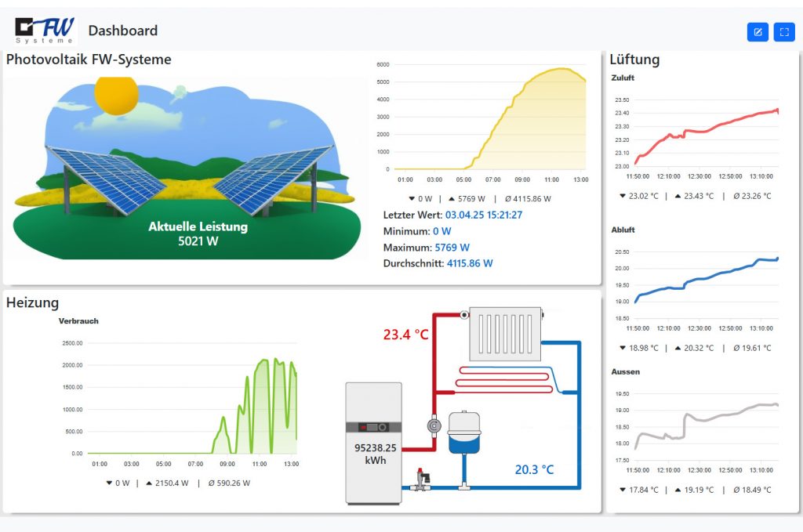Screen dimensions: 803x532
Task: Click the blue 20.3 °C return temperature
Action: tap(534, 469)
